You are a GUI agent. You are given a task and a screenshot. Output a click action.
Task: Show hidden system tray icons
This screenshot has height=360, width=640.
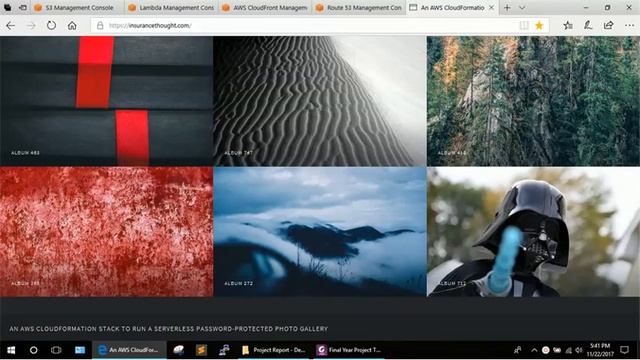pyautogui.click(x=534, y=350)
